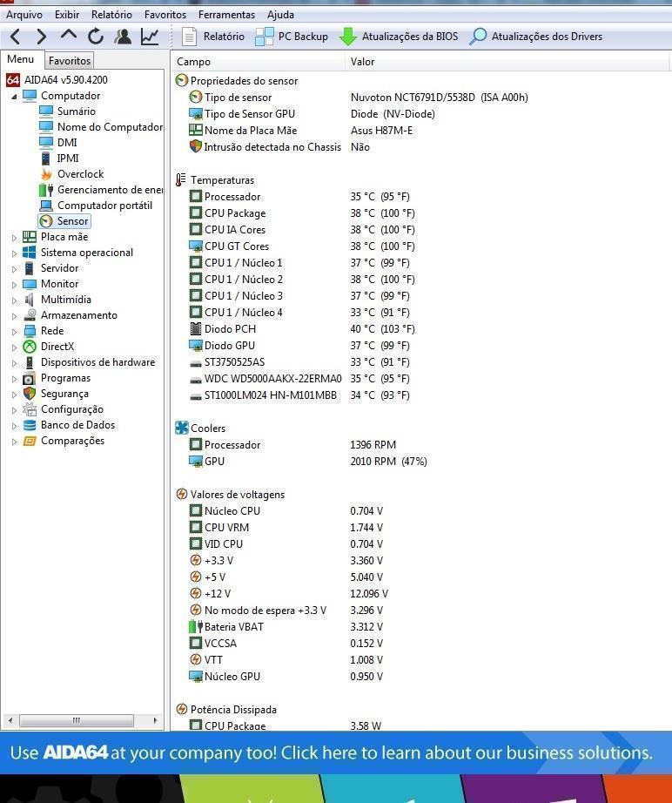Click the Valor column header
Screen dimensions: 672x803
[363, 62]
